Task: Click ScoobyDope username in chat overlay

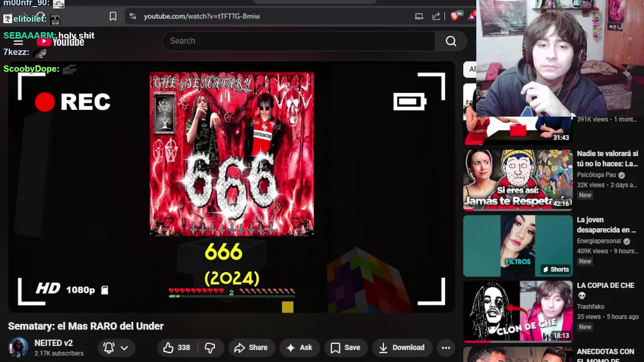Action: pos(31,69)
